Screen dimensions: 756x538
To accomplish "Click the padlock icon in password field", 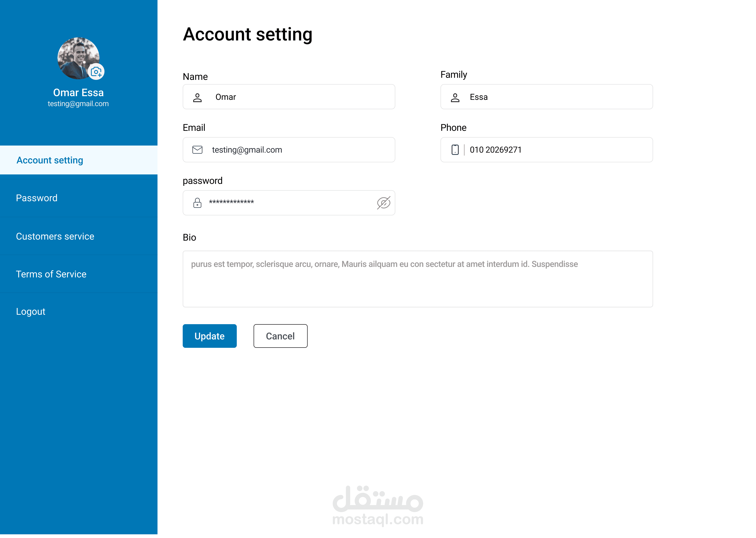I will click(197, 203).
